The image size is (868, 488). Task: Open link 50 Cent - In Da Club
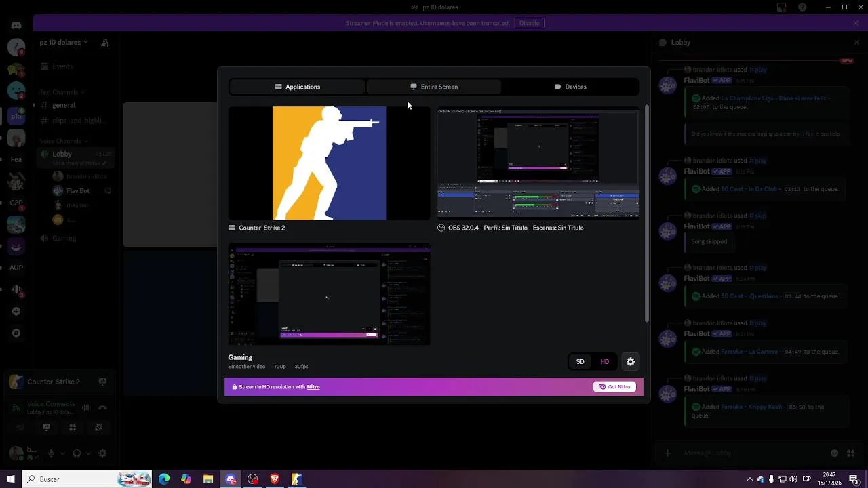(750, 189)
